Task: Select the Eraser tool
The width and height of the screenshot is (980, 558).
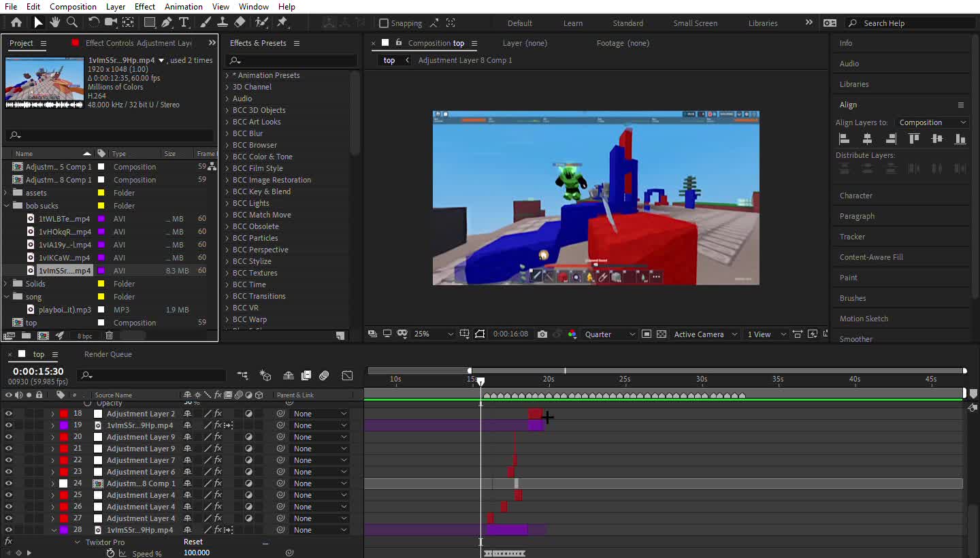Action: coord(240,22)
